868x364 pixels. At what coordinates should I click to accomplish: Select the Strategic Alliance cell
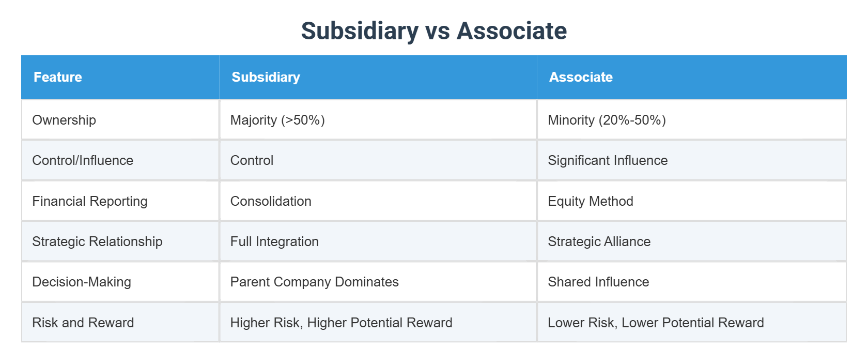click(x=599, y=241)
